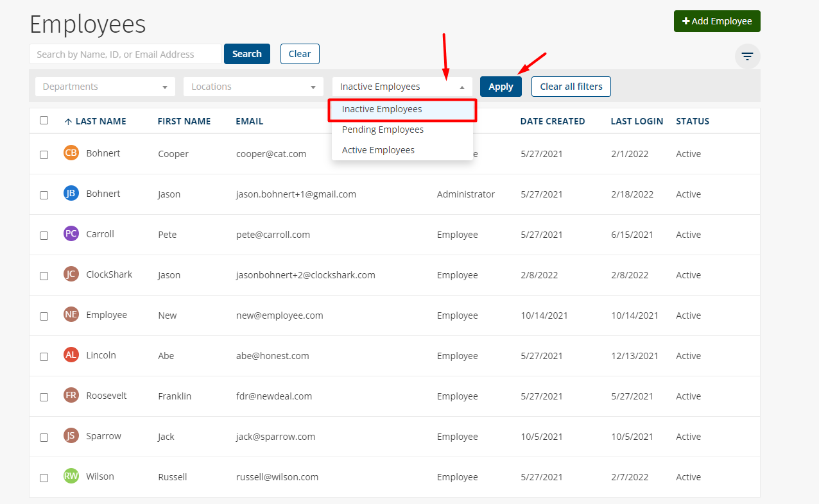Click the Add Employee button
819x504 pixels.
(717, 21)
